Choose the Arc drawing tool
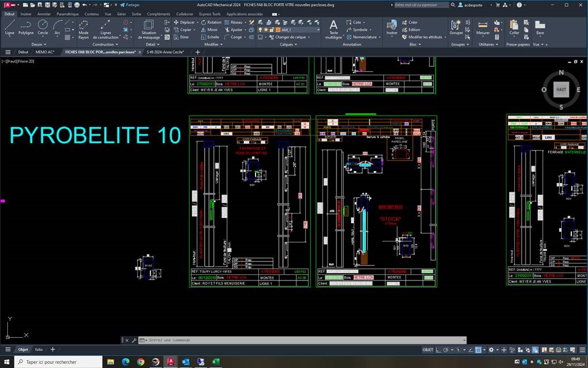This screenshot has height=368, width=588. click(x=57, y=27)
